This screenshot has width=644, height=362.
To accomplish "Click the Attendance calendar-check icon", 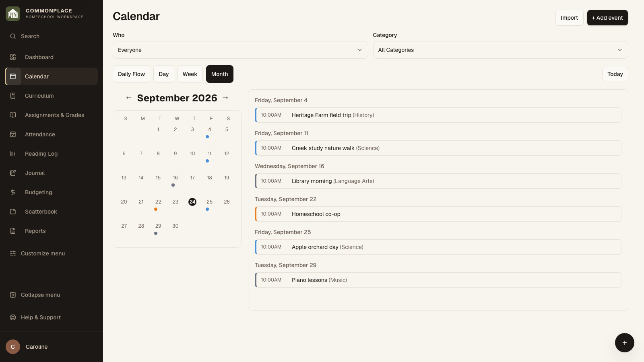I will coord(13,134).
